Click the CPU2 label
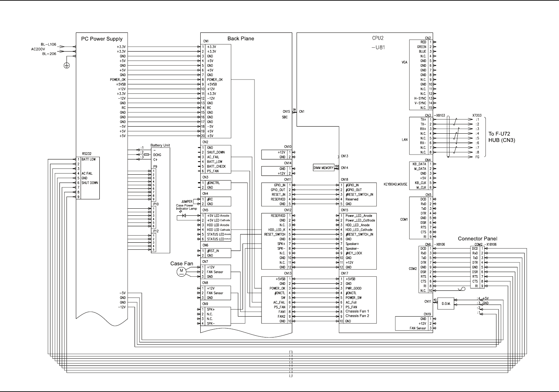 378,38
